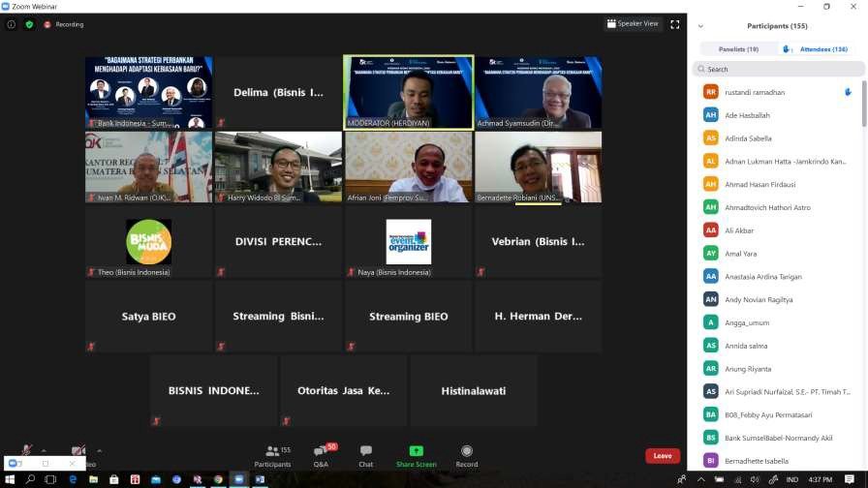Switch to the Panelists tab
868x488 pixels.
(738, 48)
